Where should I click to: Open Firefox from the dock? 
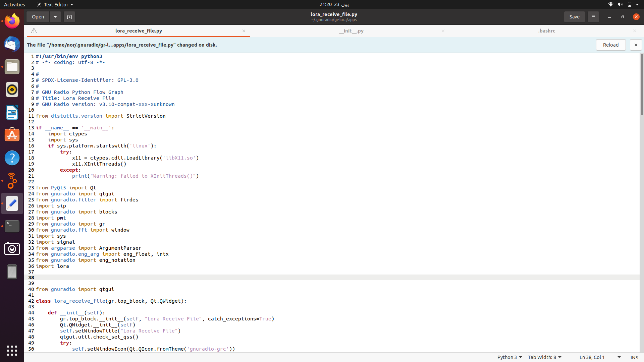pos(12,20)
